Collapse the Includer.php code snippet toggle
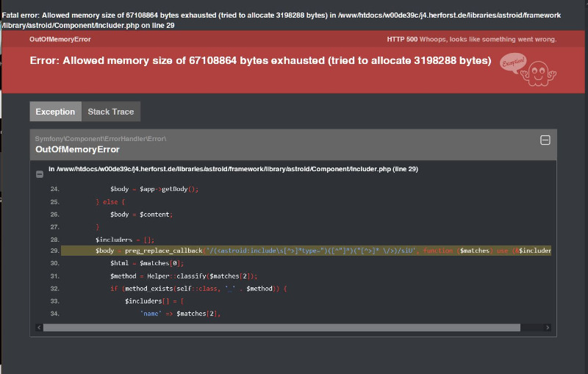This screenshot has height=374, width=588. (x=40, y=174)
